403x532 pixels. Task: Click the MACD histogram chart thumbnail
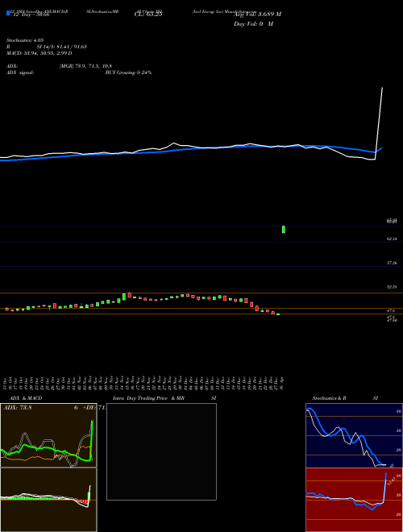click(x=48, y=500)
